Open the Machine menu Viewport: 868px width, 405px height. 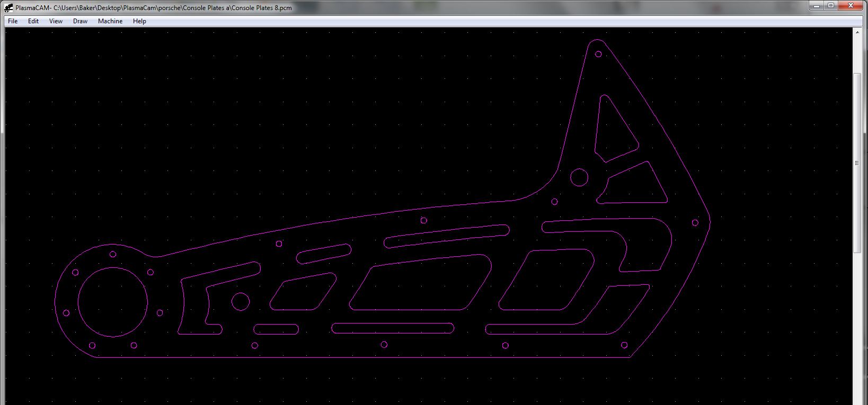pyautogui.click(x=110, y=21)
